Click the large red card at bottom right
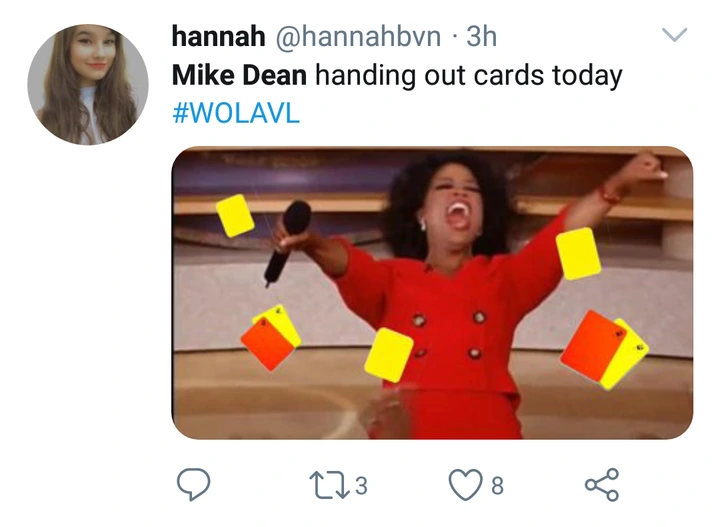The image size is (720, 527). tap(591, 346)
